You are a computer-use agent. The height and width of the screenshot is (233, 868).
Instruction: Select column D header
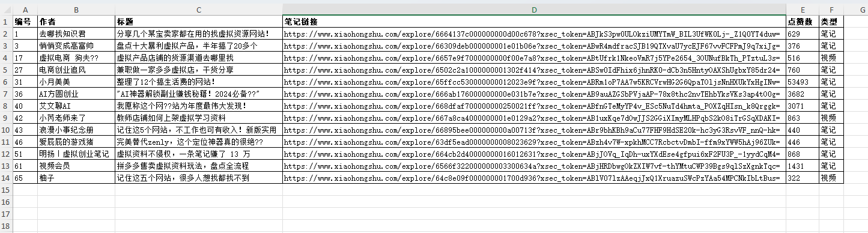tap(534, 10)
